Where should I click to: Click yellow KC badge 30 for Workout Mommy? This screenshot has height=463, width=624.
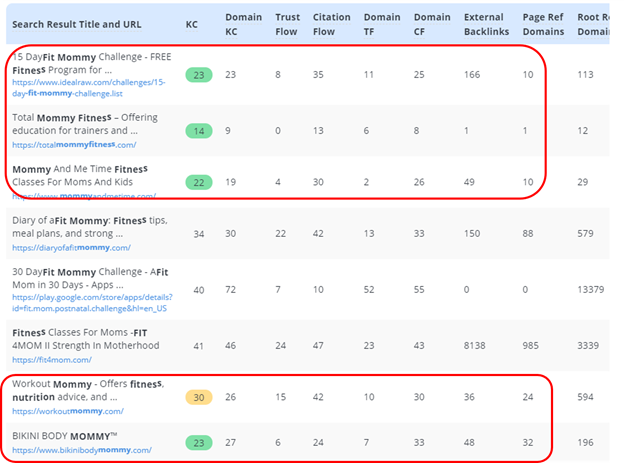[x=199, y=397]
